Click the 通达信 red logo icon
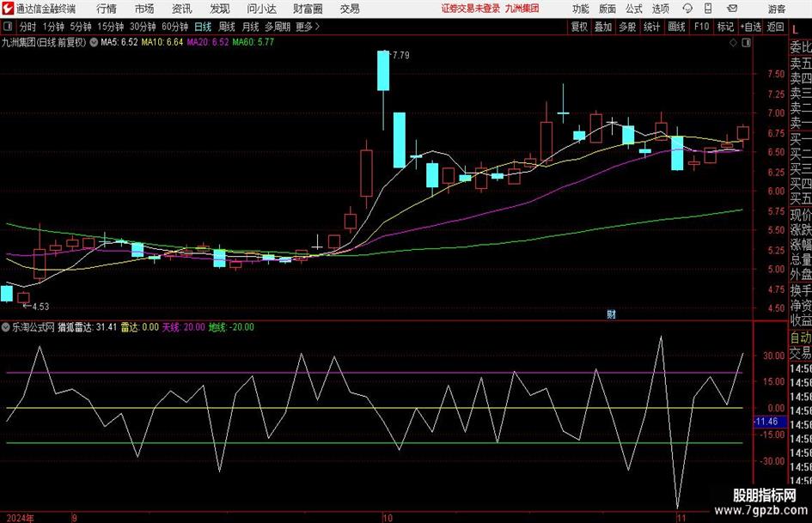The width and height of the screenshot is (812, 523). [7, 9]
